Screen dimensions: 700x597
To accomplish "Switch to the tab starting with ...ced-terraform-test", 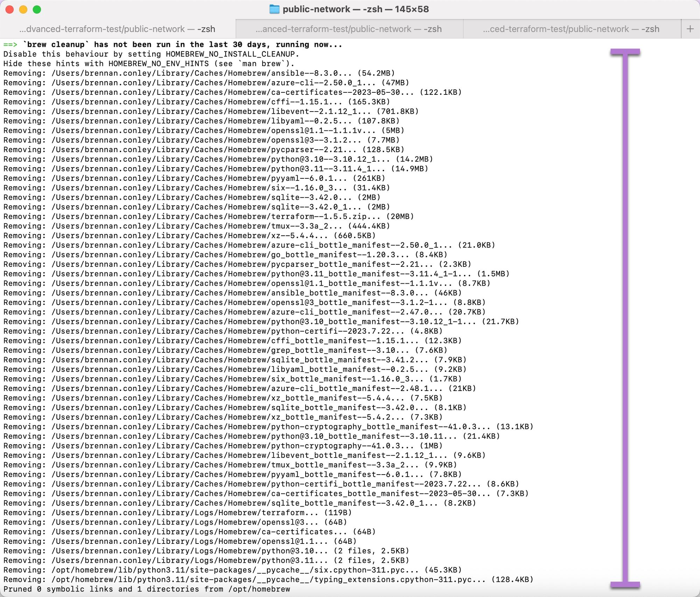I will [x=571, y=29].
